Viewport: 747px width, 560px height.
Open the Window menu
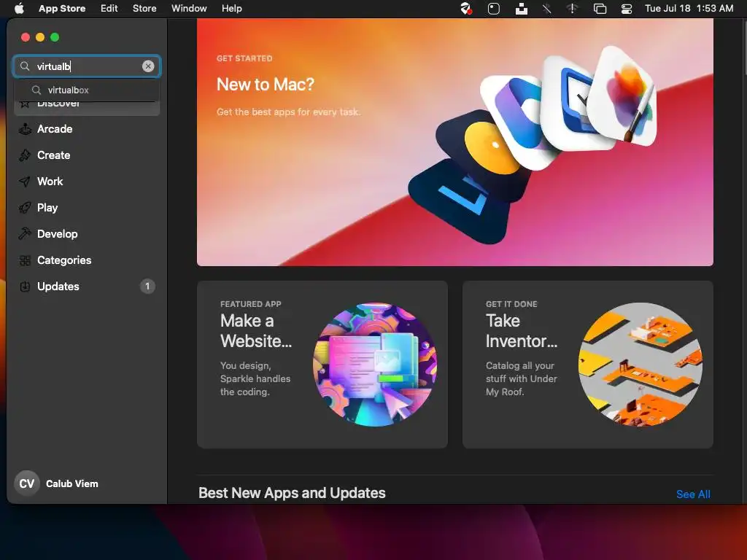click(189, 8)
